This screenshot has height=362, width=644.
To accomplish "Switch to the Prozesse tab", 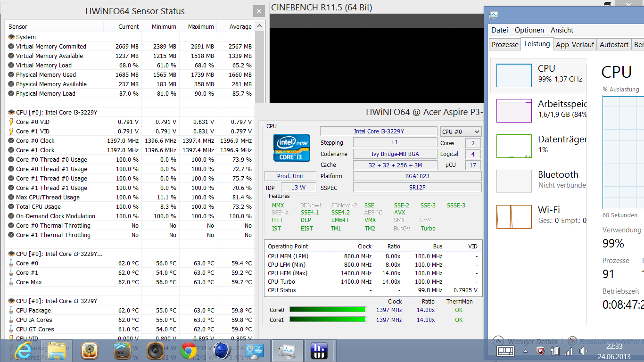I will pos(505,44).
